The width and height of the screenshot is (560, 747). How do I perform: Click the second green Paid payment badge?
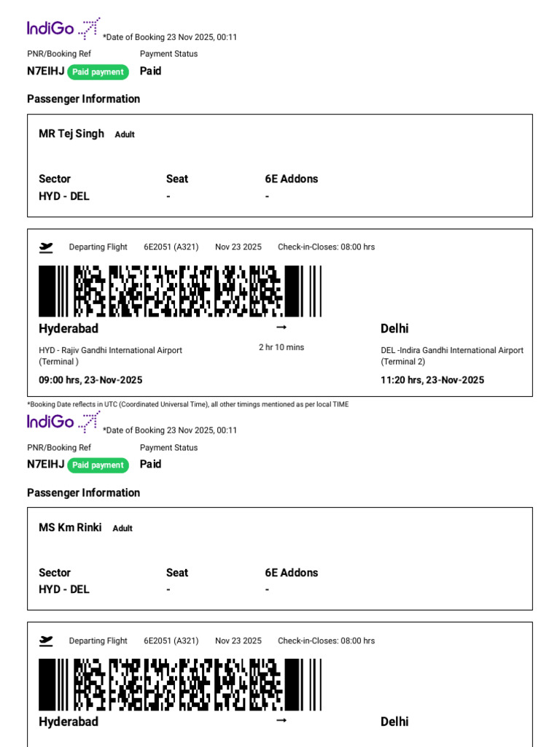coord(98,465)
